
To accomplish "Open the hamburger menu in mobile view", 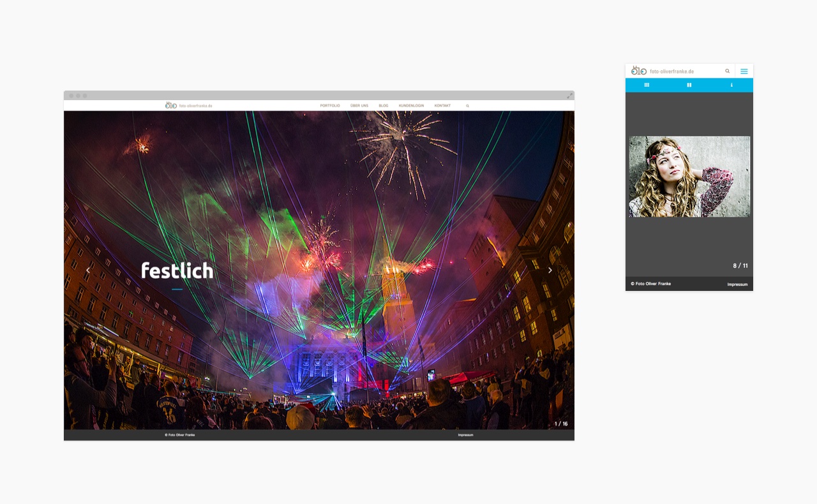I will [x=744, y=71].
